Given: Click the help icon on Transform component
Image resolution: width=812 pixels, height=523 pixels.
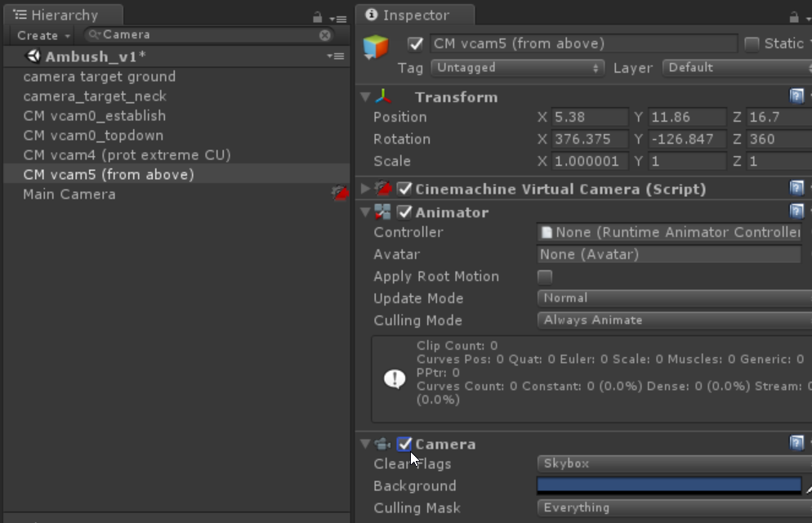Looking at the screenshot, I should coord(796,96).
